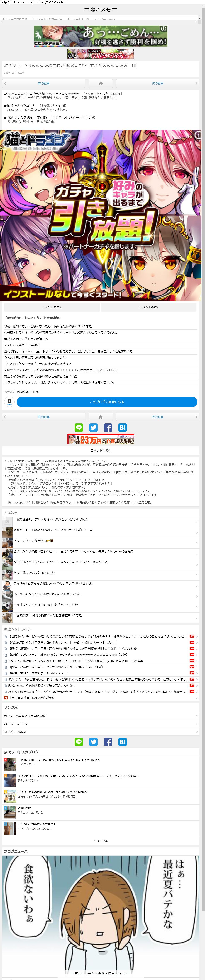Expand popular article 嫁がハーモニカ始めて練習
Viewport: 205px width, 980px height.
(x=101, y=532)
